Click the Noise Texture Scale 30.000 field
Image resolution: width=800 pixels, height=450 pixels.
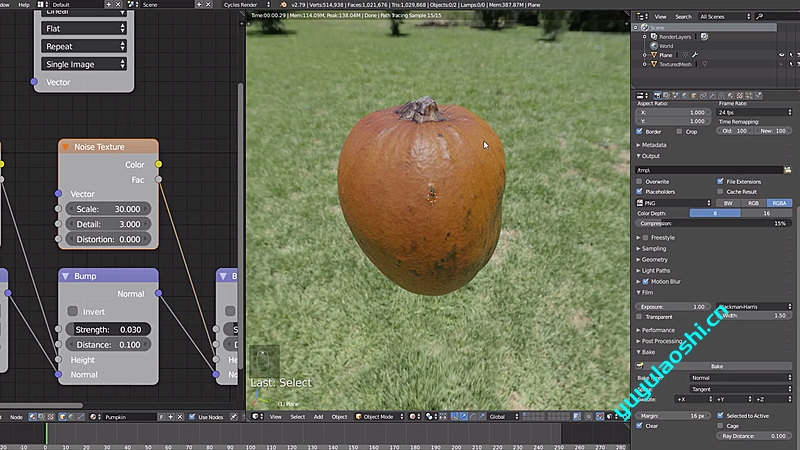coord(108,209)
